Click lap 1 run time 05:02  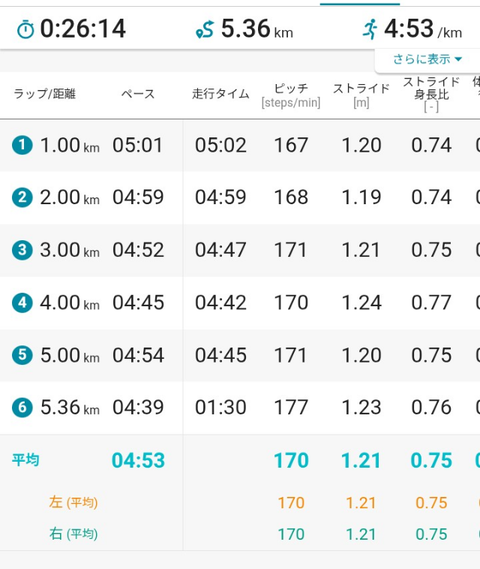point(221,145)
